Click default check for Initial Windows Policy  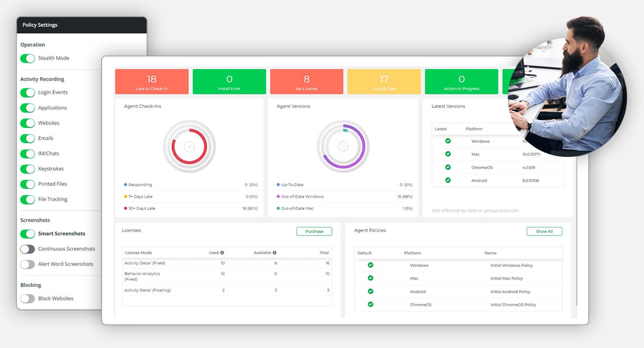coord(370,265)
